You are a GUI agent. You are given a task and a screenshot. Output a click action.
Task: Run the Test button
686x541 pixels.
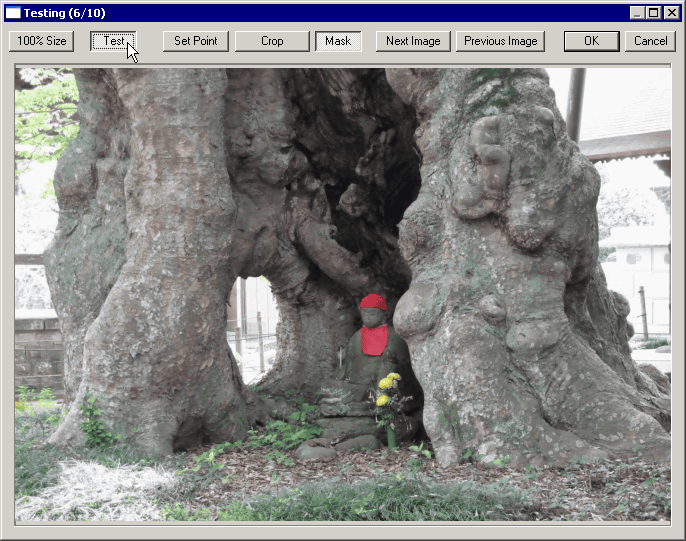click(113, 41)
